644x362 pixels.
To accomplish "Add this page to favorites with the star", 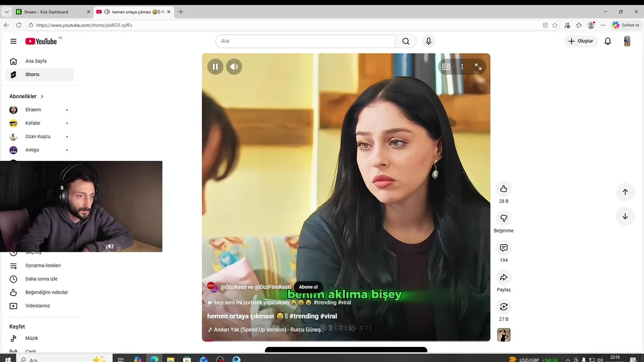I will pyautogui.click(x=554, y=25).
